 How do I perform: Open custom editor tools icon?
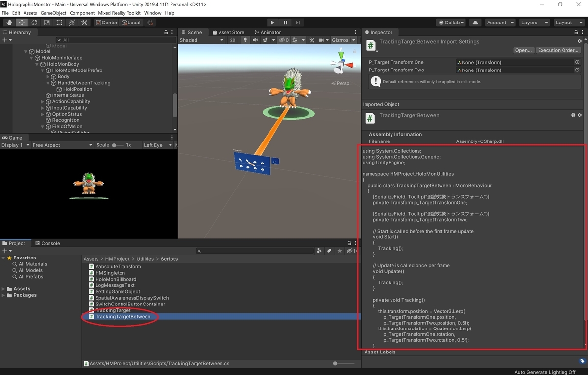pyautogui.click(x=84, y=23)
